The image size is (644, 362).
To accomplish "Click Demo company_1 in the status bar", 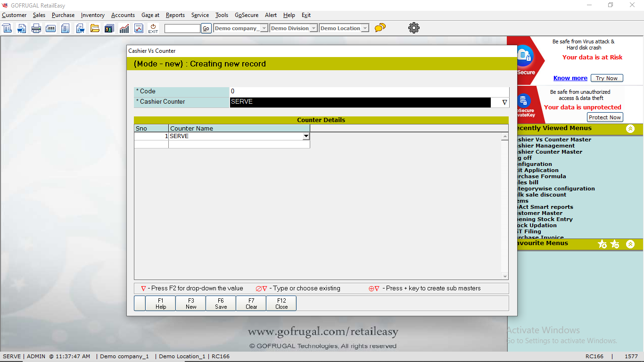I will 124,356.
